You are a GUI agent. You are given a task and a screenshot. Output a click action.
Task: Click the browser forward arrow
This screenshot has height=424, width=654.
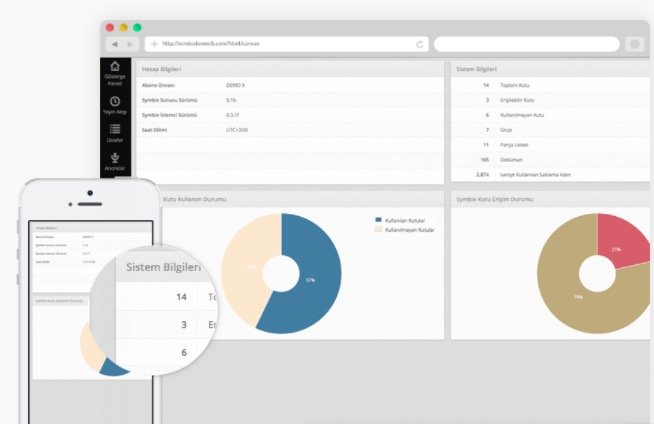130,44
